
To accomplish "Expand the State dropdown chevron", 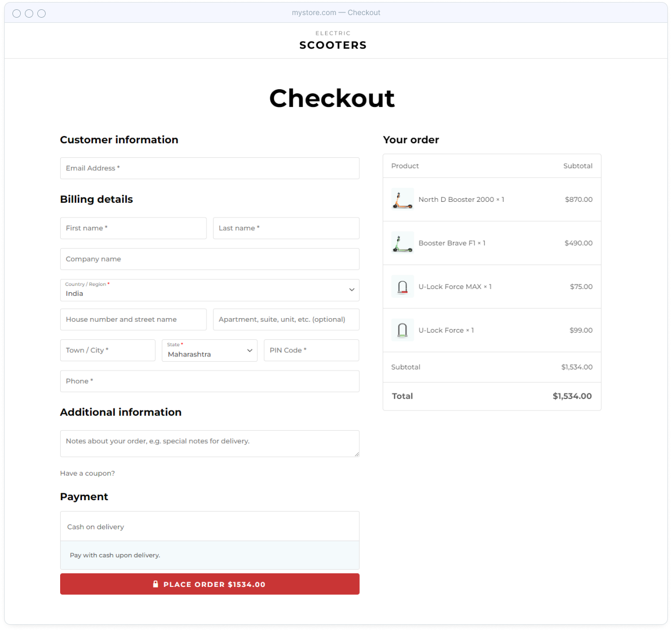I will (x=249, y=351).
